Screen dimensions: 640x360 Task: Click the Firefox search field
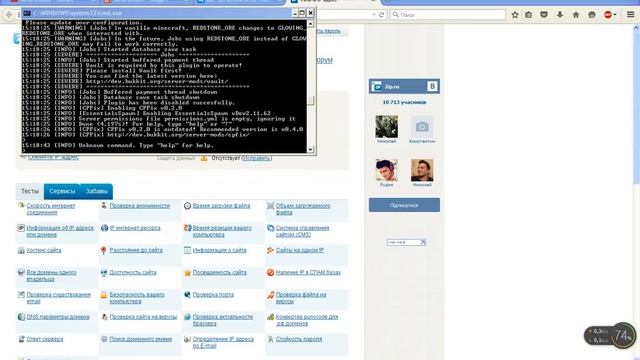pos(448,15)
